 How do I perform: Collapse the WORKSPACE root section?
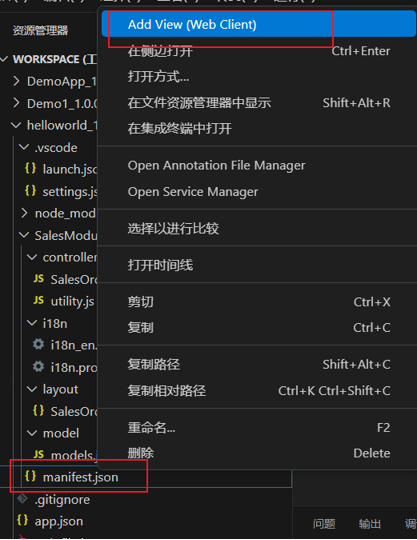4,59
